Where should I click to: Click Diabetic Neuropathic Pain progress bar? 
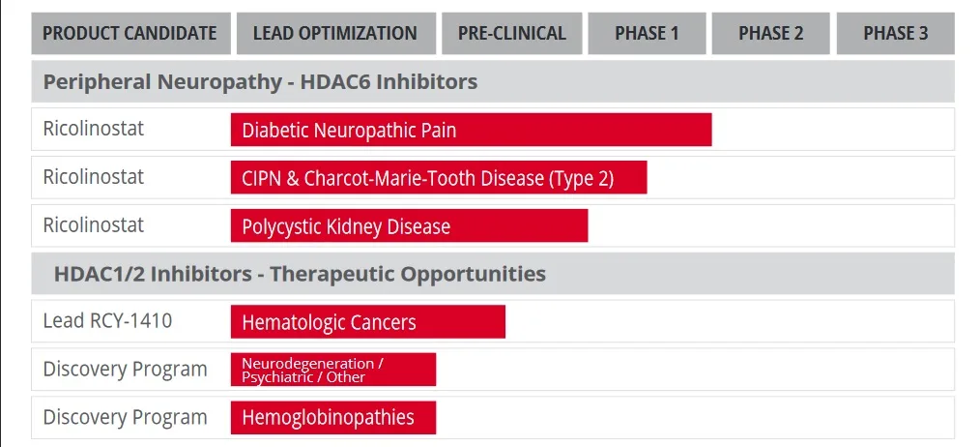coord(471,130)
